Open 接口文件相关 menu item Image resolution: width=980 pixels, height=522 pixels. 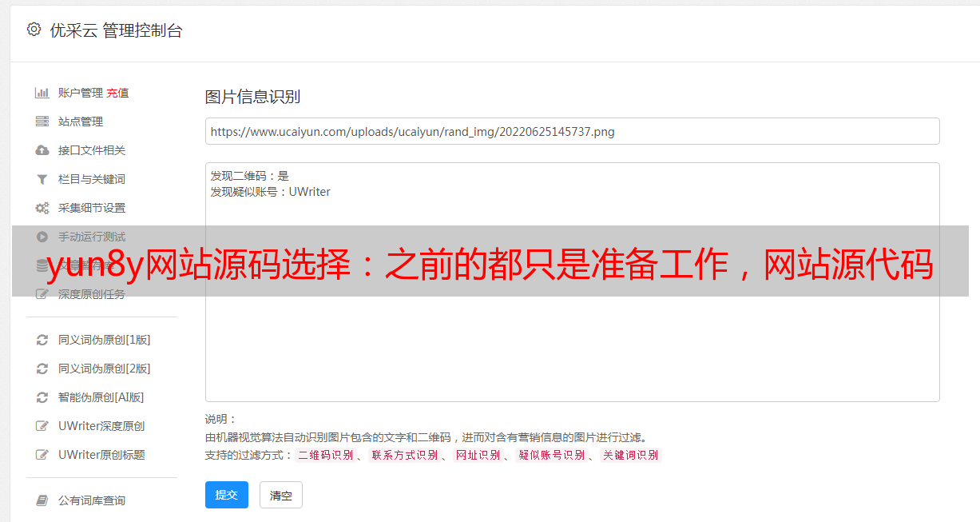coord(92,150)
